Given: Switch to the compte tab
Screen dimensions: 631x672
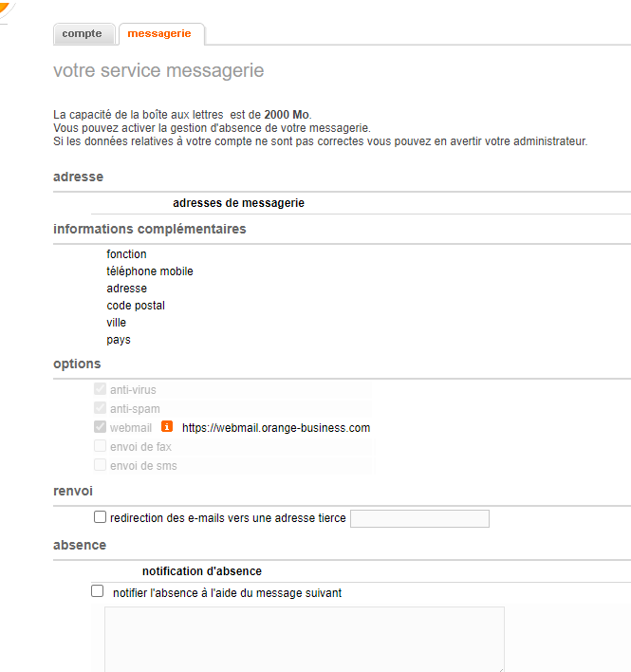Looking at the screenshot, I should tap(82, 34).
